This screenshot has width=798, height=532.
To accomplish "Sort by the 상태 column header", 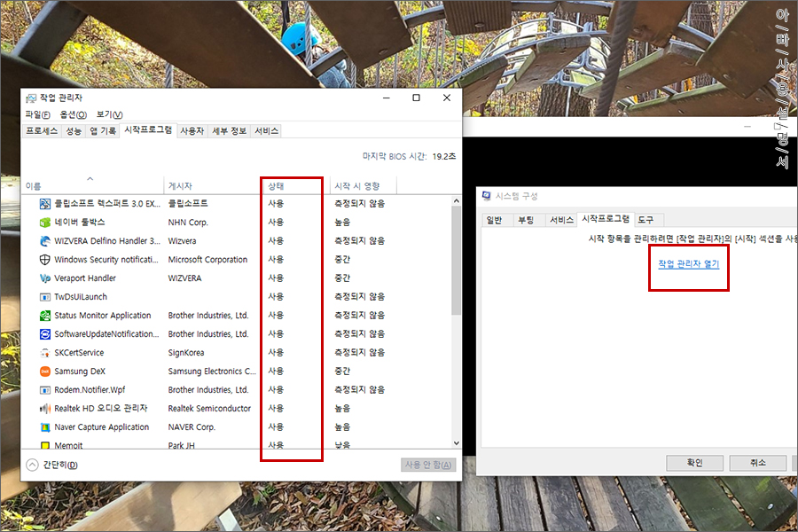I will [x=297, y=186].
